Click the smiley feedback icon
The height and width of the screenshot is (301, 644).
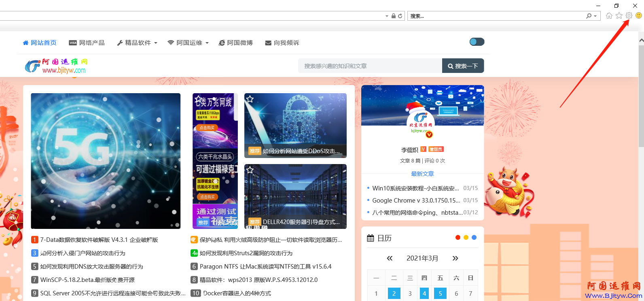(x=639, y=15)
